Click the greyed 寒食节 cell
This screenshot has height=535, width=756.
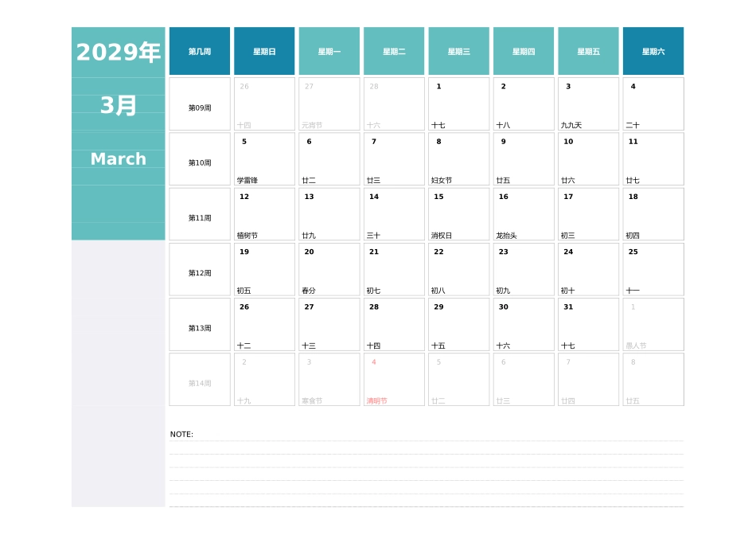point(329,380)
